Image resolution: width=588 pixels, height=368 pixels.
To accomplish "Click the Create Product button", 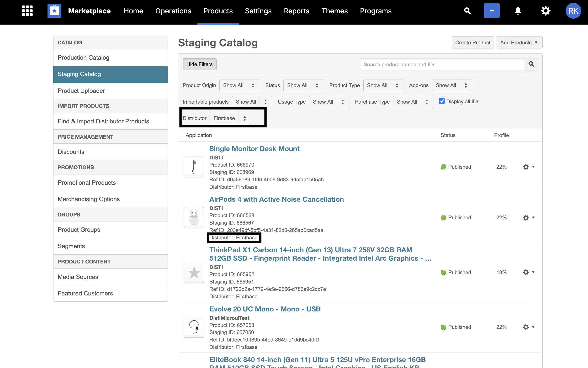I will click(x=472, y=42).
